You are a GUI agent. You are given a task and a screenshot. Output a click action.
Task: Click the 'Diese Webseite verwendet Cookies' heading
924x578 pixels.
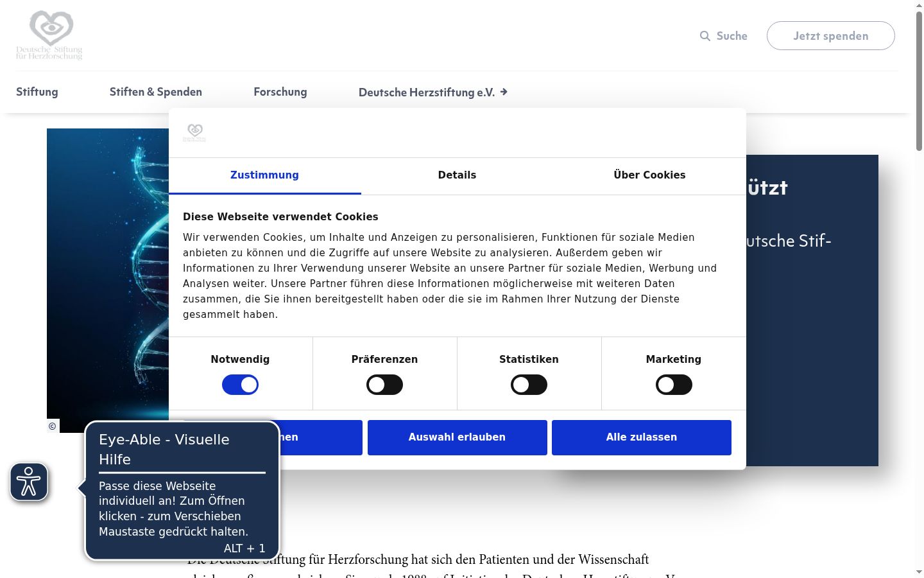click(280, 217)
